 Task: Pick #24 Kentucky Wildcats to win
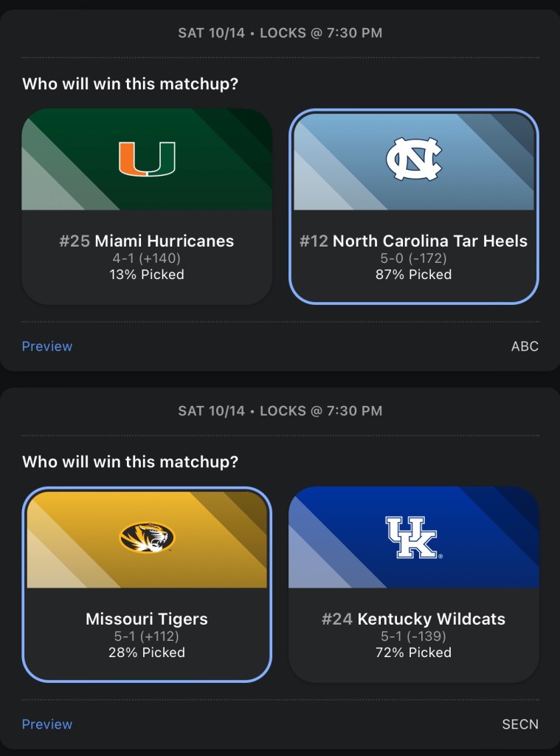[x=413, y=619]
